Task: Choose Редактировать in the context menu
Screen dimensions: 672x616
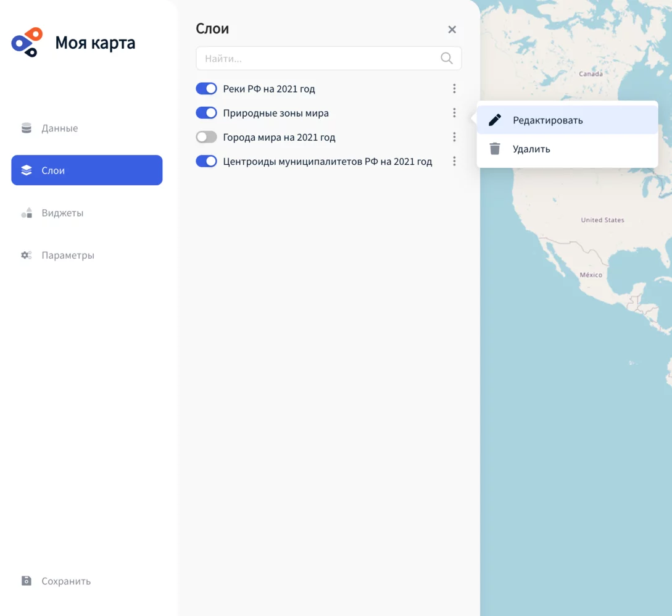Action: click(x=547, y=120)
